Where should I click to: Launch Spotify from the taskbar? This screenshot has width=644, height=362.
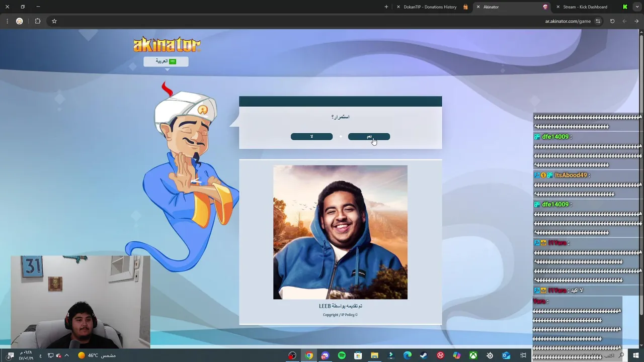pos(342,355)
